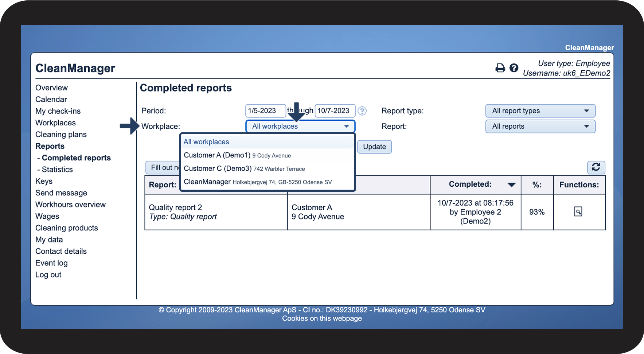Image resolution: width=644 pixels, height=354 pixels.
Task: Click the Fill out new report button
Action: (x=163, y=168)
